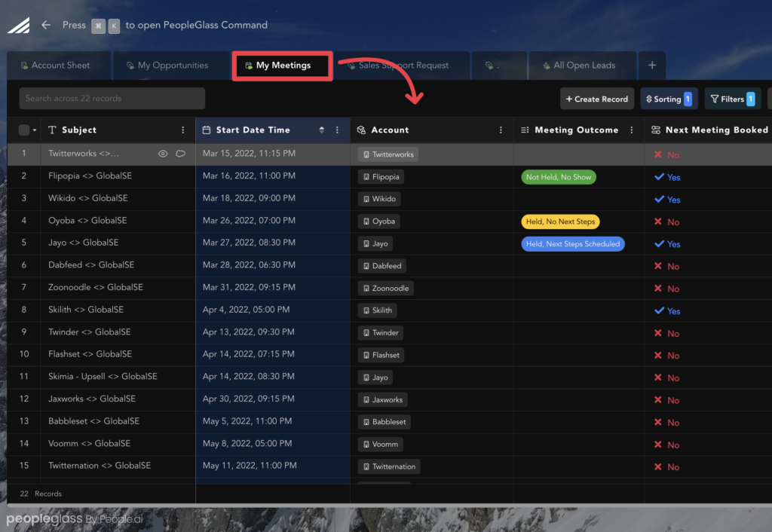Select the My Meetings tab
Screen dimensions: 772x532
point(283,66)
